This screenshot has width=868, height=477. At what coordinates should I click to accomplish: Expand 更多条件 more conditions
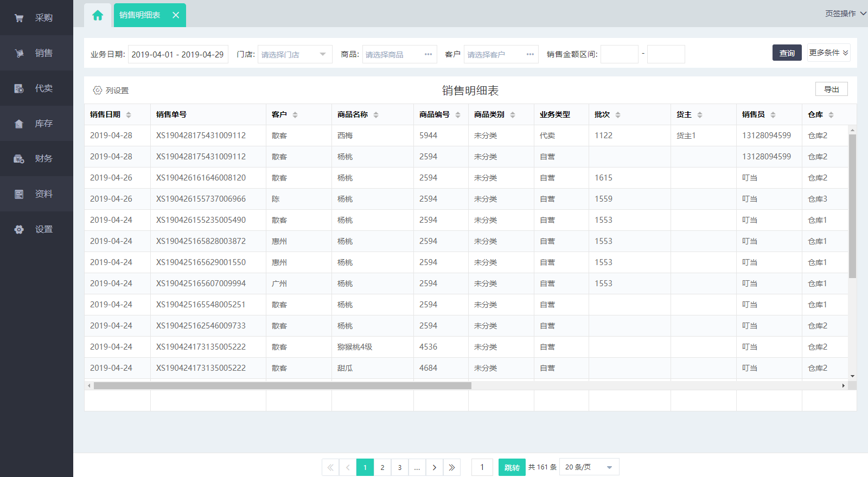tap(828, 53)
